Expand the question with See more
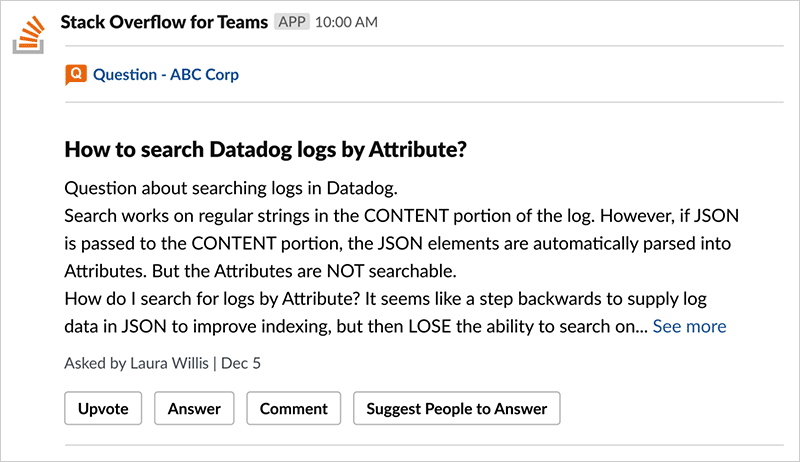The width and height of the screenshot is (800, 462). coord(689,326)
